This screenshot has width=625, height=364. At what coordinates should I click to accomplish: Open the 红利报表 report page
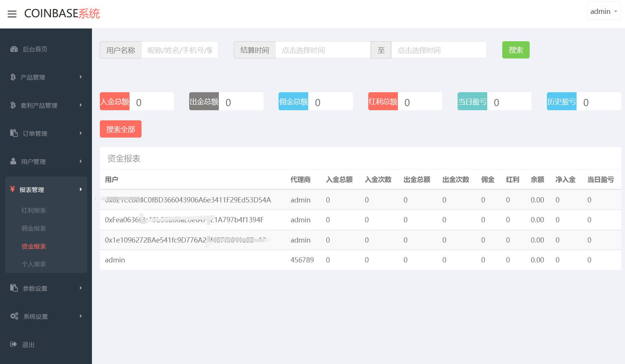(x=34, y=210)
